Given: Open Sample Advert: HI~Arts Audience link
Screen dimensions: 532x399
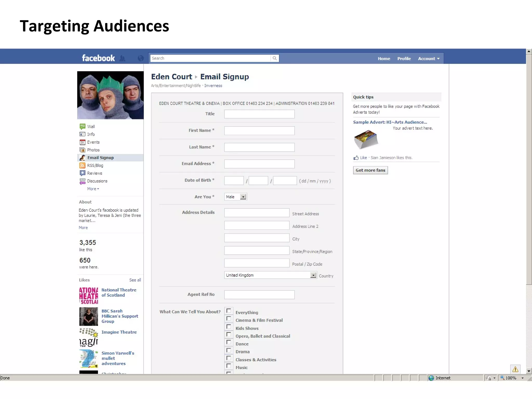Looking at the screenshot, I should [x=390, y=122].
